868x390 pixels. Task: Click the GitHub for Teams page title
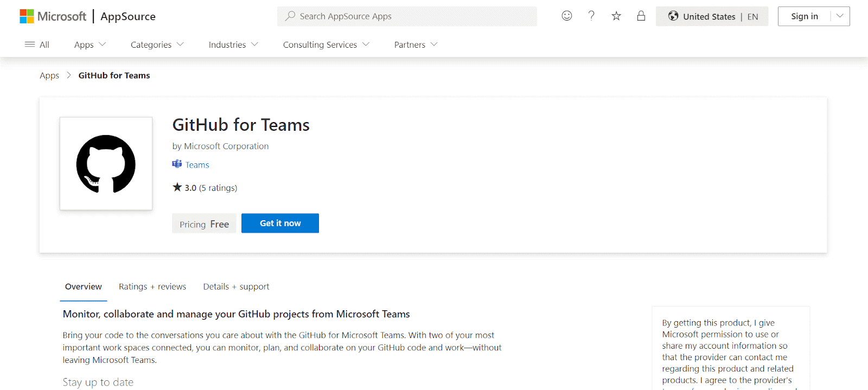(241, 125)
